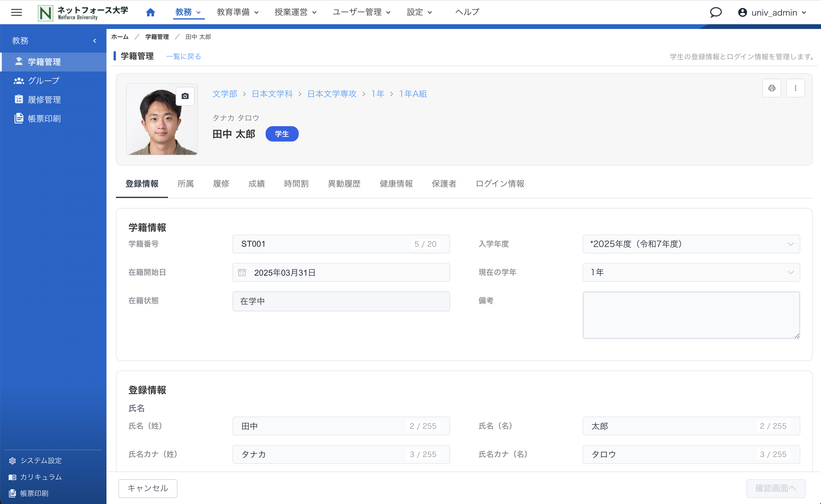Click the hamburger menu icon
This screenshot has height=504, width=821.
click(x=16, y=12)
